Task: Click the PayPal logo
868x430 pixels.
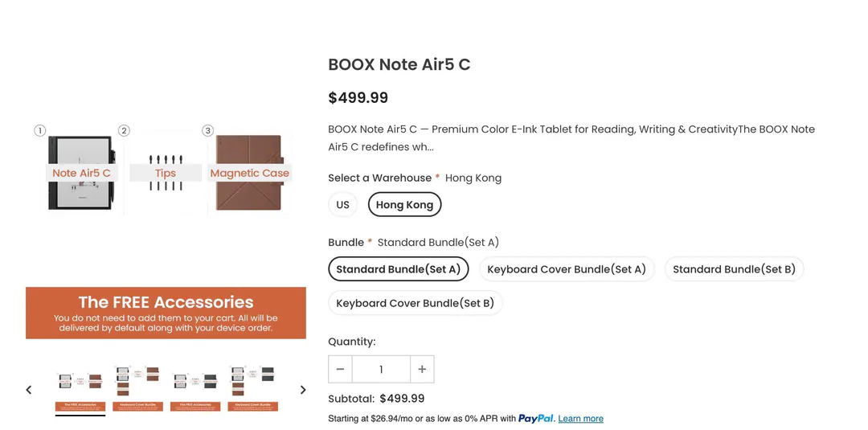Action: coord(536,419)
